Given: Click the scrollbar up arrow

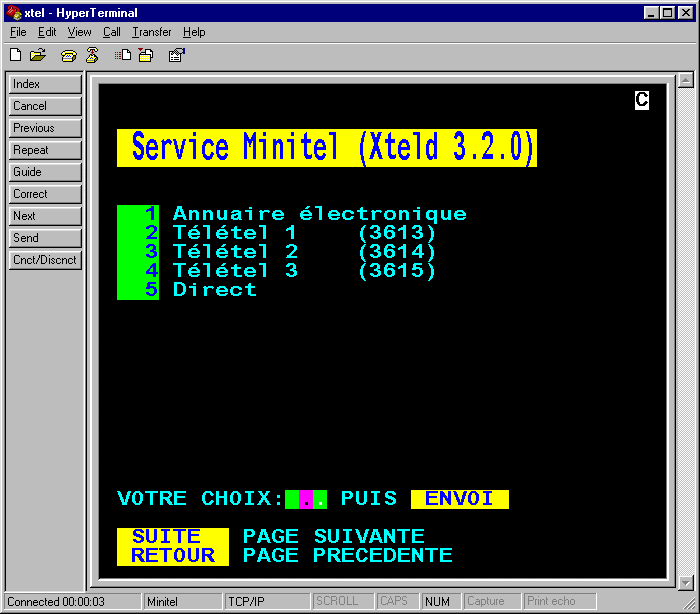Looking at the screenshot, I should click(x=685, y=80).
